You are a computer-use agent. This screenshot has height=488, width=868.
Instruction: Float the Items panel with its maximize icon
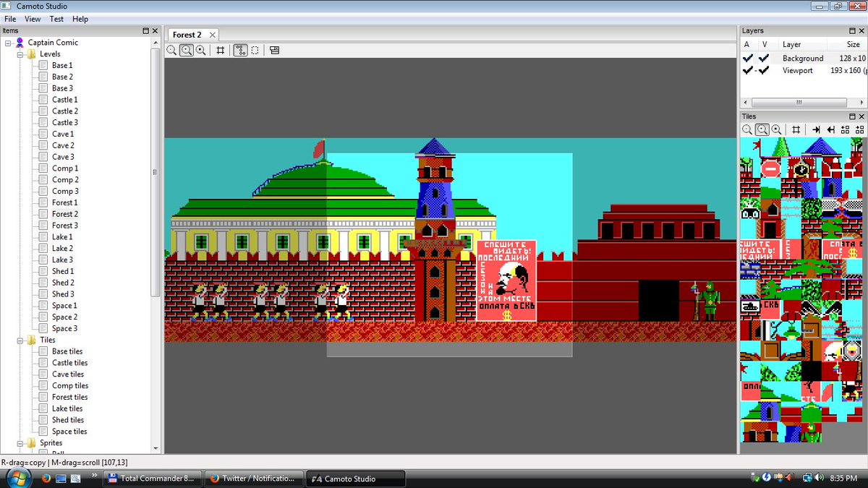point(145,31)
